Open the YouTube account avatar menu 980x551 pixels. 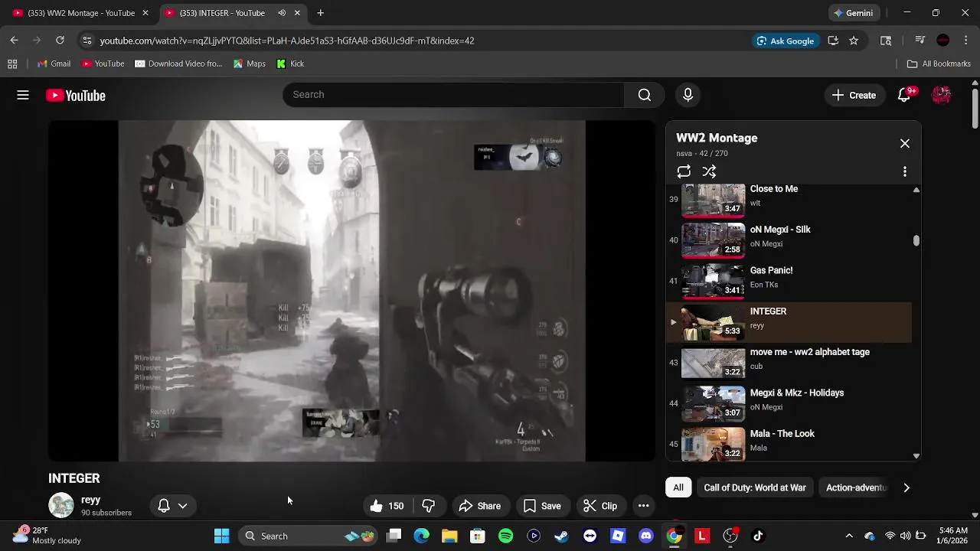coord(941,95)
